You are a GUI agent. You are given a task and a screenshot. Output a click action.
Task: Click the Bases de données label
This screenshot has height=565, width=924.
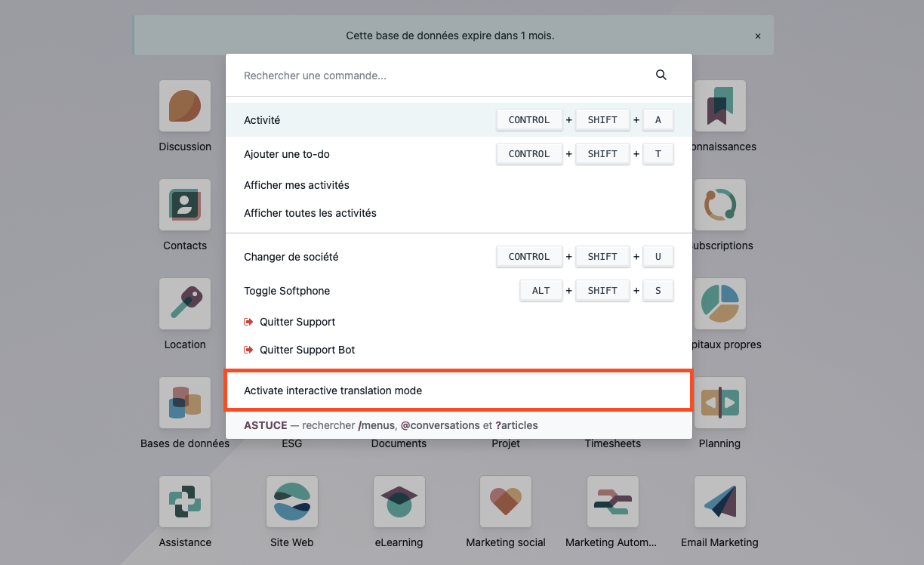tap(185, 443)
